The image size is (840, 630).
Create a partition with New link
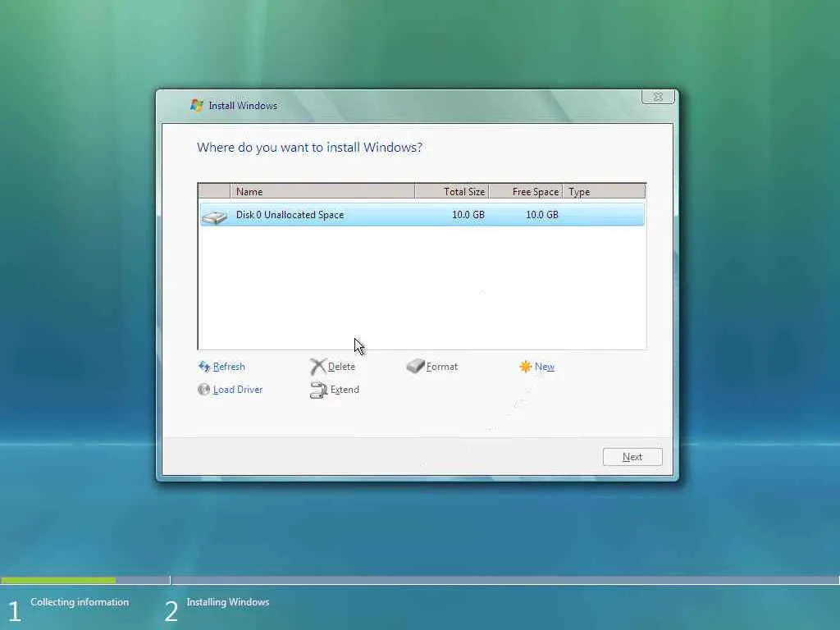pyautogui.click(x=545, y=367)
